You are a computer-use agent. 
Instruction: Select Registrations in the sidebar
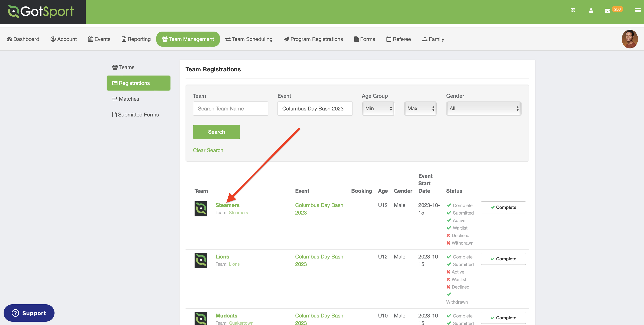coord(139,83)
